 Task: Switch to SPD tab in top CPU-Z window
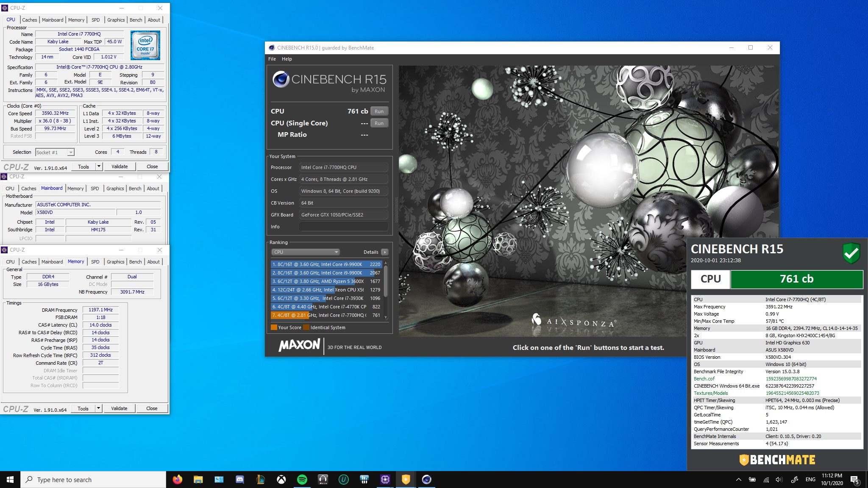click(x=96, y=20)
